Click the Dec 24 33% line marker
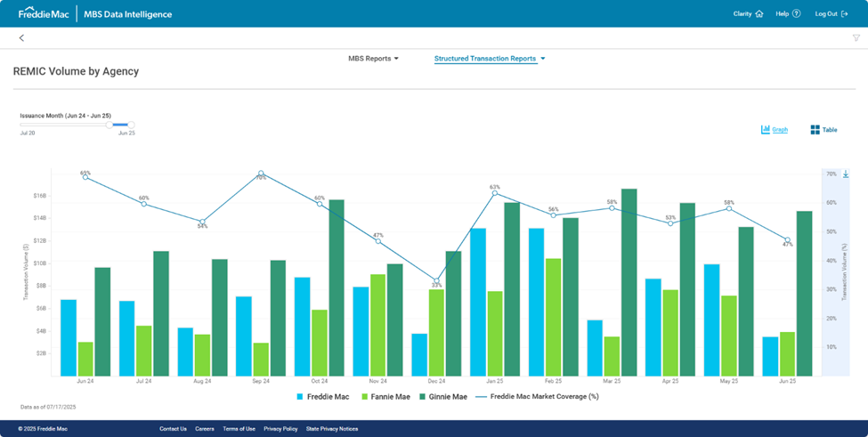Image resolution: width=868 pixels, height=437 pixels. click(437, 281)
